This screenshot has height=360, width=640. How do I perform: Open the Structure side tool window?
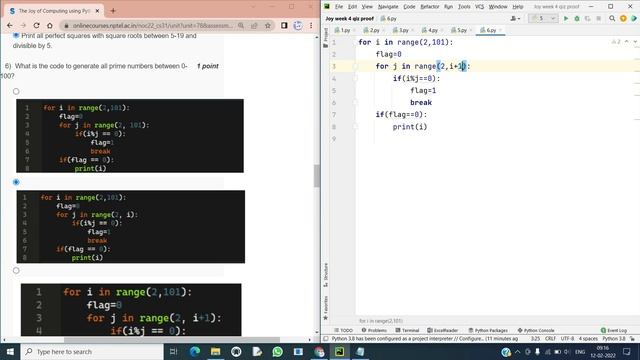(326, 275)
